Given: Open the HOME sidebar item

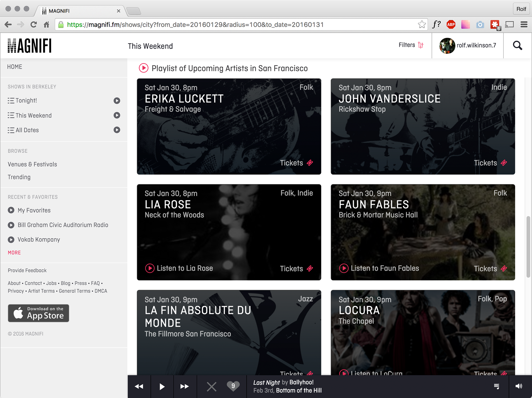Looking at the screenshot, I should 15,67.
